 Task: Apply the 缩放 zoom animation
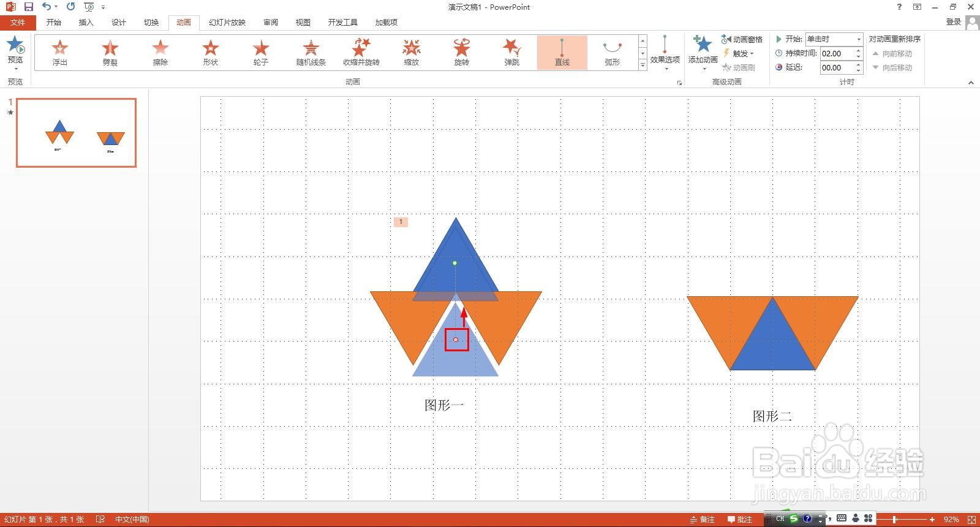pos(412,52)
